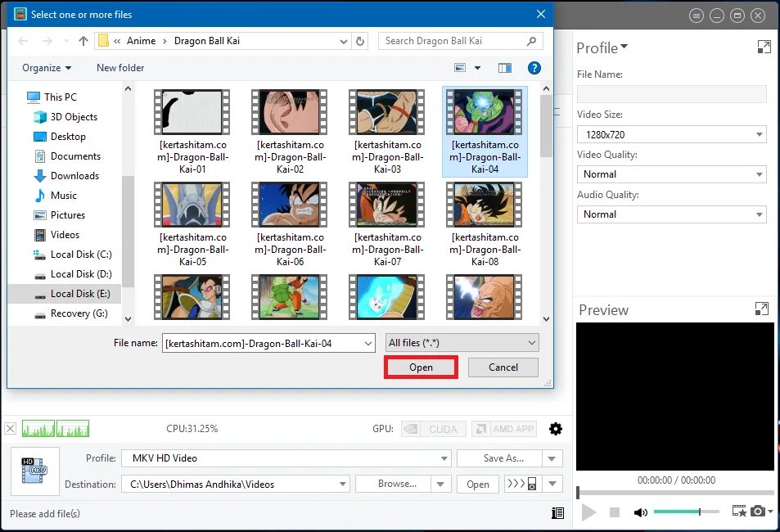
Task: Open the Audio Quality dropdown
Action: coord(672,214)
